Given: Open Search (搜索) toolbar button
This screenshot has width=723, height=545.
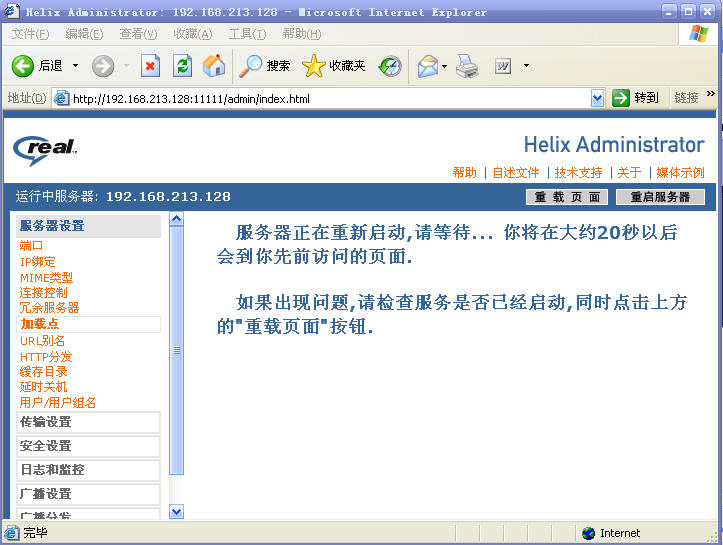Looking at the screenshot, I should (265, 66).
